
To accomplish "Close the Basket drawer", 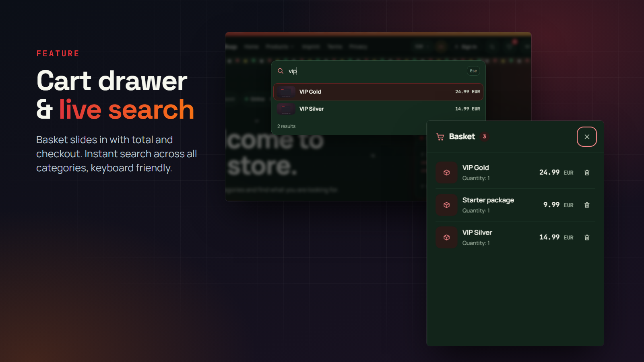I will click(x=586, y=137).
